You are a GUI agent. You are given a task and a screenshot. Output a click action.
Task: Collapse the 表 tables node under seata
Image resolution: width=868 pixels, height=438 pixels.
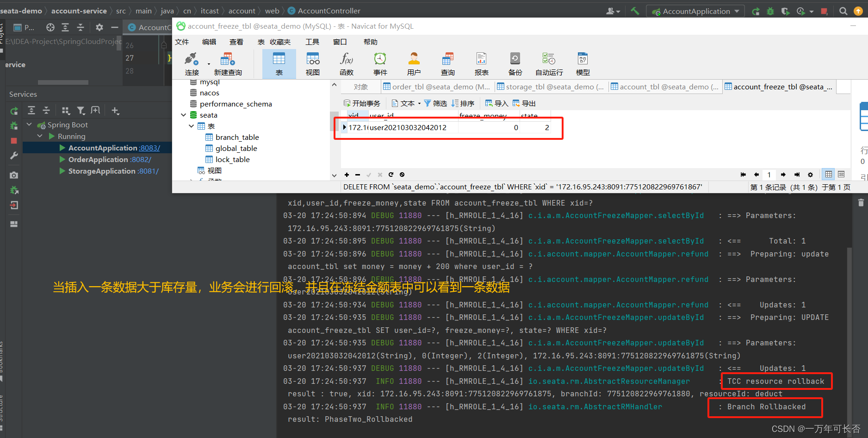point(191,126)
